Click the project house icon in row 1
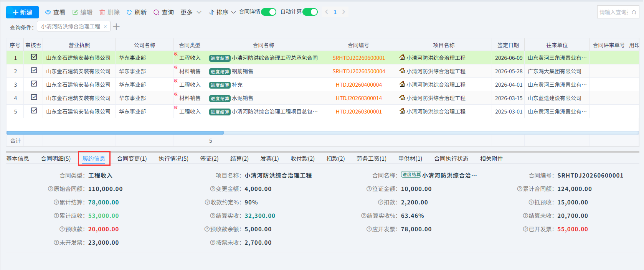 [402, 57]
